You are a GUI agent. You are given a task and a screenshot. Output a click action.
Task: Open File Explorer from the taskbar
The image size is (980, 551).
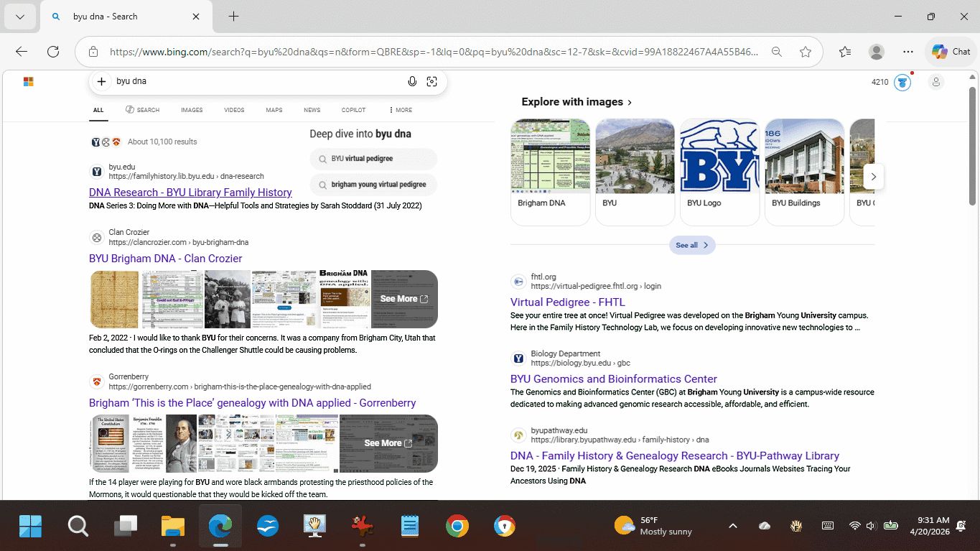point(173,527)
